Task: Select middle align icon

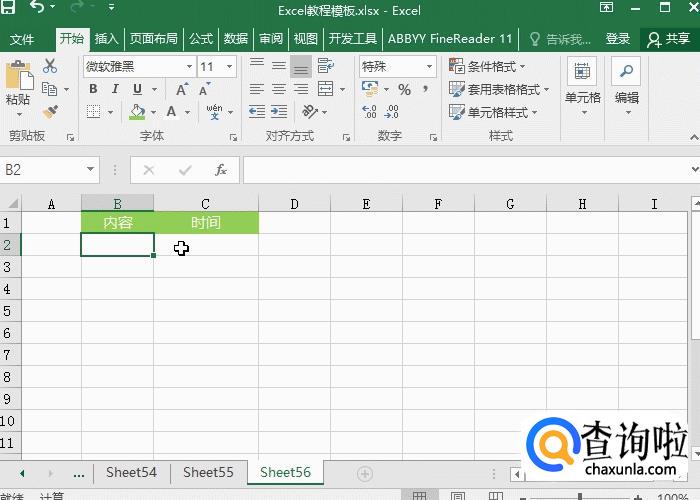Action: coord(279,66)
